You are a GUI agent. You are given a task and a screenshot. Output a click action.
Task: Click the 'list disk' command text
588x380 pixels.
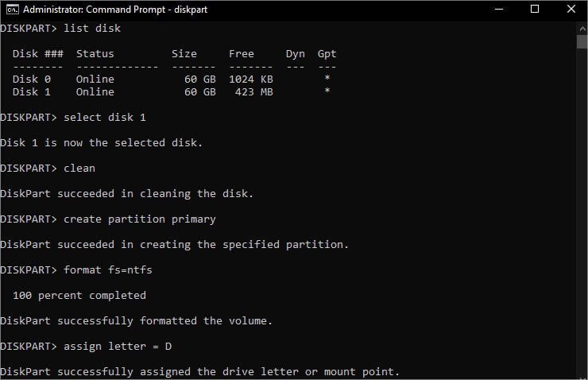click(x=92, y=29)
